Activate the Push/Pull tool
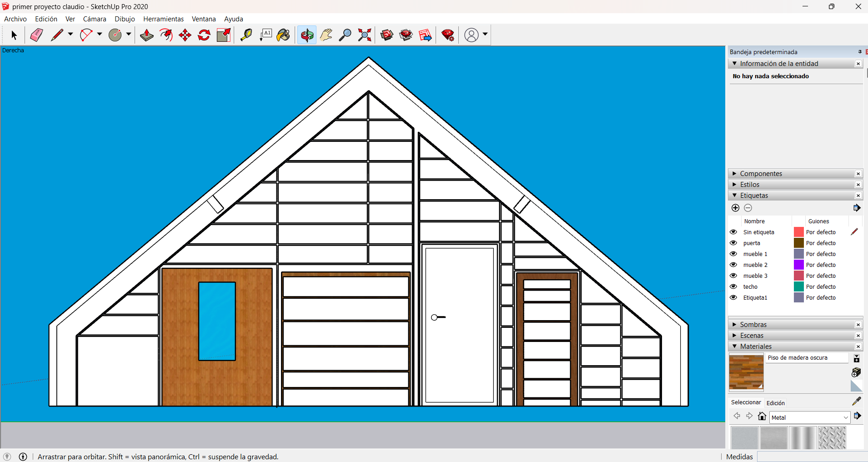The width and height of the screenshot is (868, 462). pos(146,35)
